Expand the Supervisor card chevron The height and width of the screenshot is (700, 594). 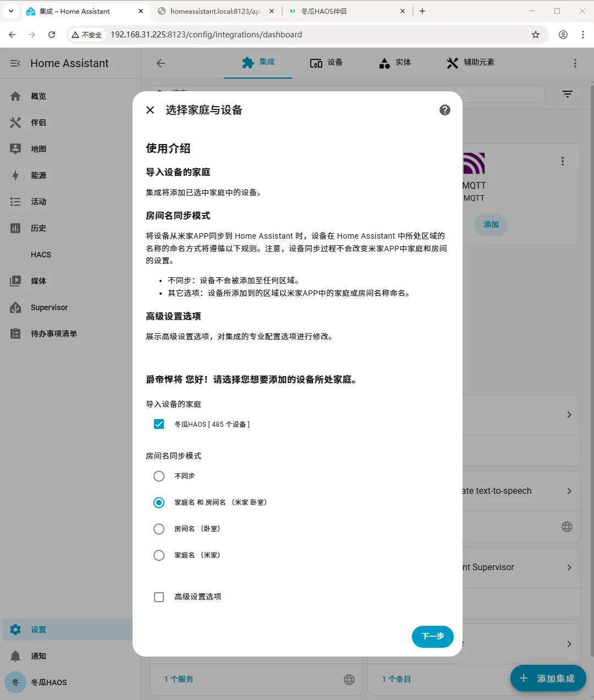(x=569, y=567)
